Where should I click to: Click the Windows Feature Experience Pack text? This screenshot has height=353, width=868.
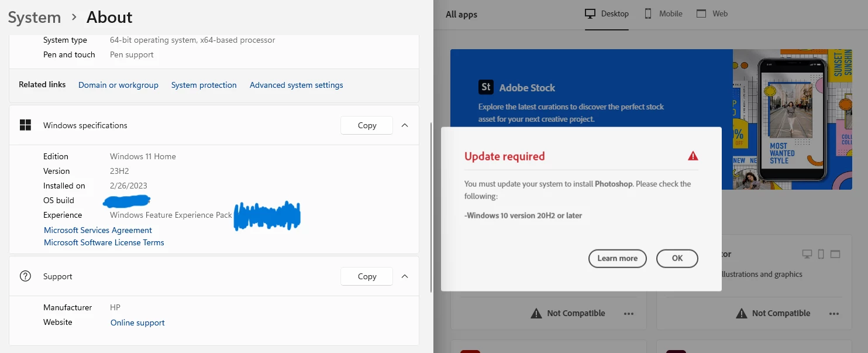(171, 215)
